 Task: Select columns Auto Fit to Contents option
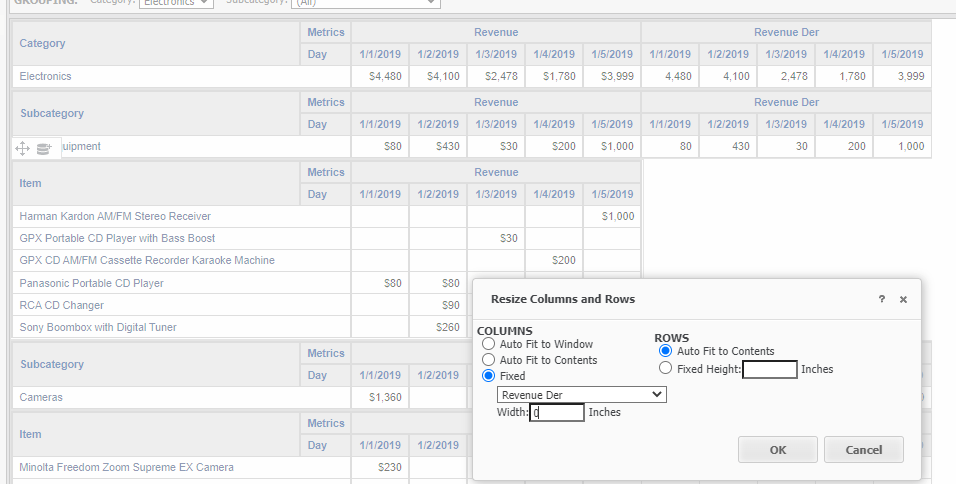488,360
